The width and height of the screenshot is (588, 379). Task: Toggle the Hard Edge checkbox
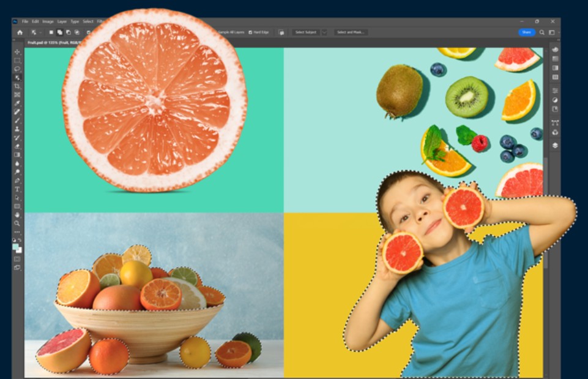[x=250, y=32]
